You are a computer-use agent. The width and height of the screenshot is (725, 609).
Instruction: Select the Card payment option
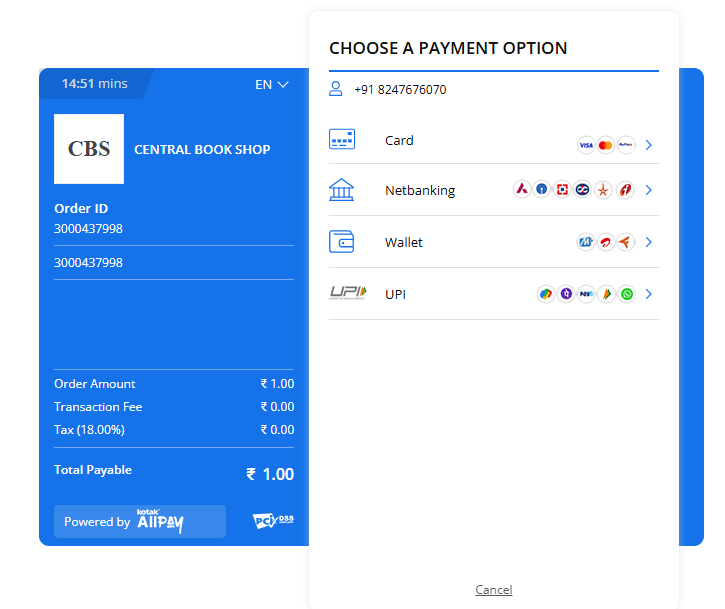coord(494,141)
